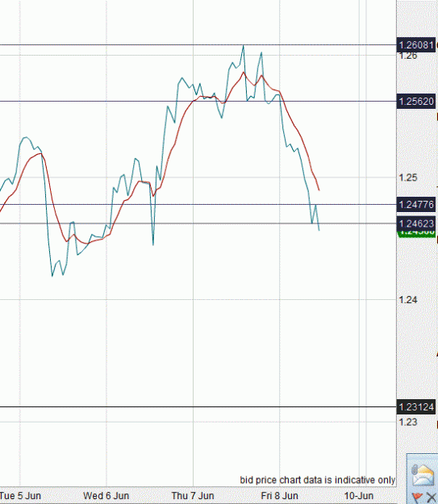Click the black X delete icon
Image resolution: width=438 pixels, height=504 pixels.
[432, 498]
